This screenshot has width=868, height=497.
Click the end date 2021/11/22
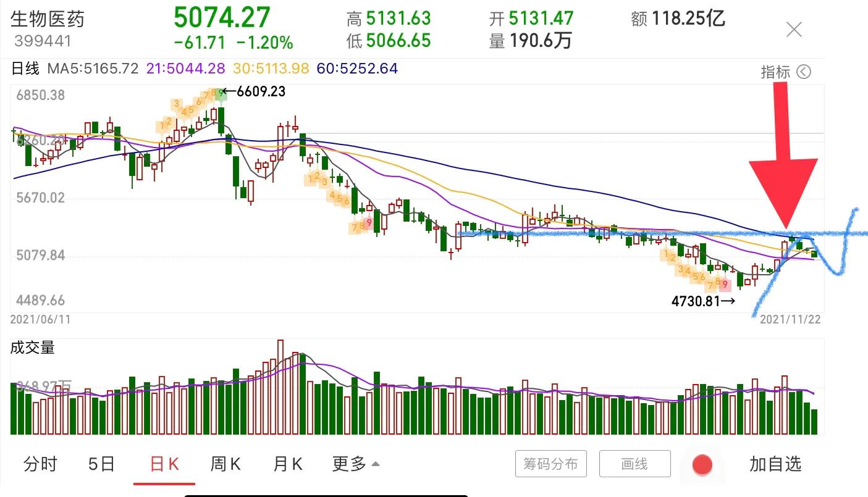(x=790, y=319)
